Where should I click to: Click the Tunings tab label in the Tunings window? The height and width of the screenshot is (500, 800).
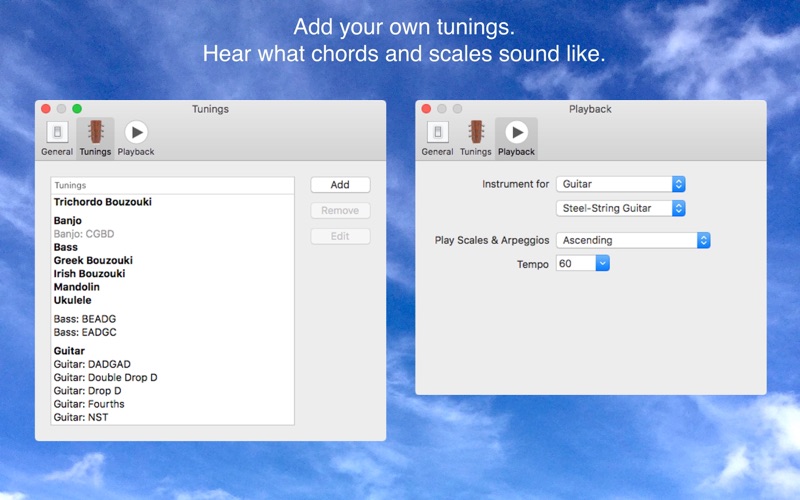tap(95, 152)
